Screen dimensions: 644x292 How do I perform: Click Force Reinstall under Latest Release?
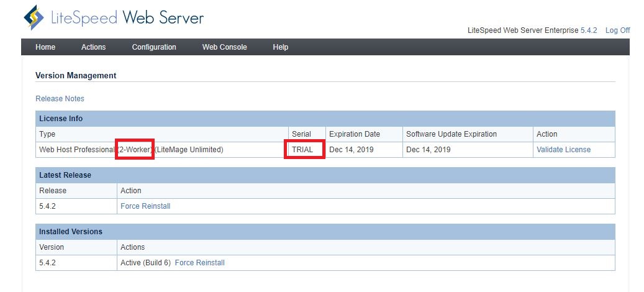pyautogui.click(x=145, y=206)
